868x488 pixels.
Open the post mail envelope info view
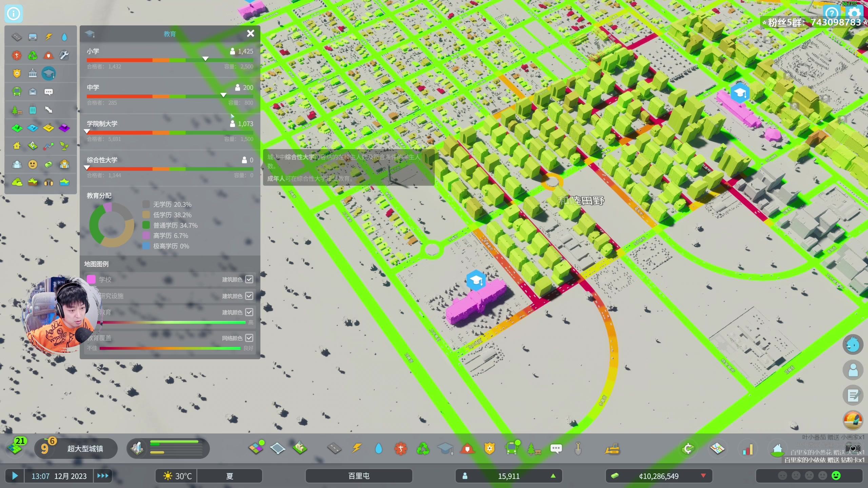point(33,91)
